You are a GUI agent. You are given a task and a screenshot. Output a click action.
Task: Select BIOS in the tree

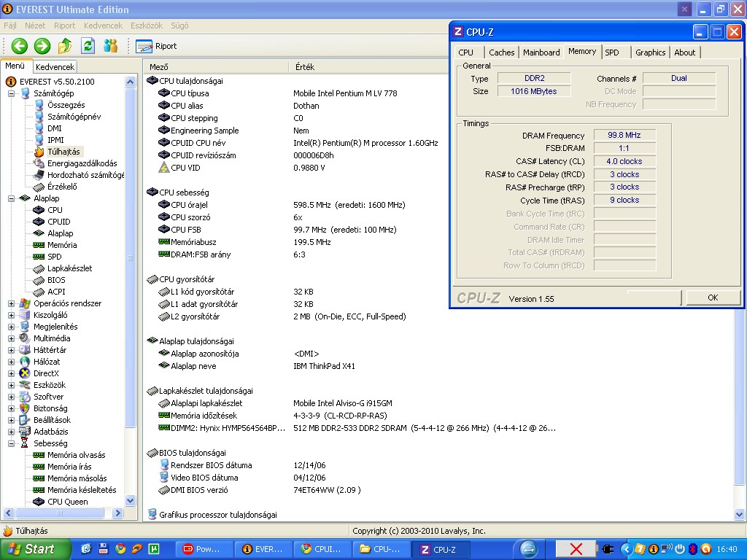(x=56, y=280)
